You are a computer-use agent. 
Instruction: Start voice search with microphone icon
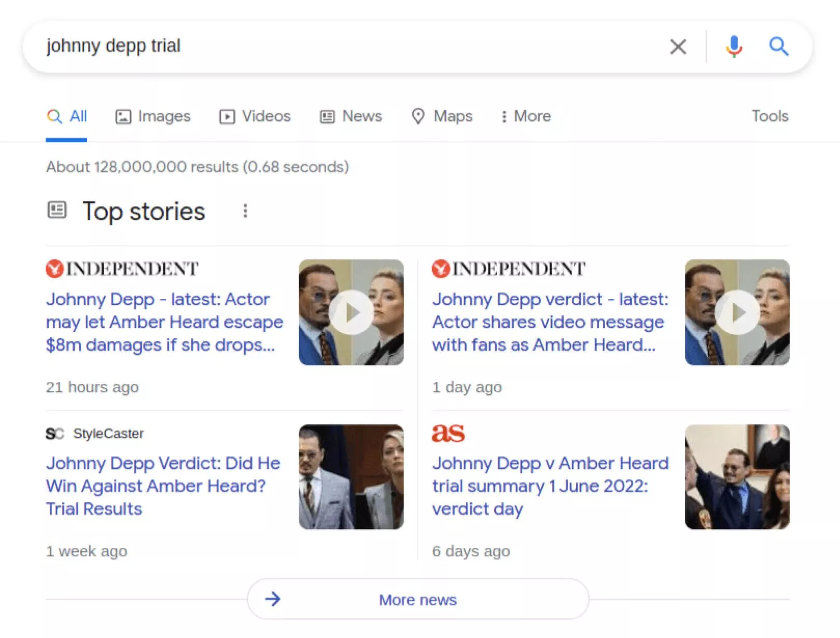pos(734,47)
